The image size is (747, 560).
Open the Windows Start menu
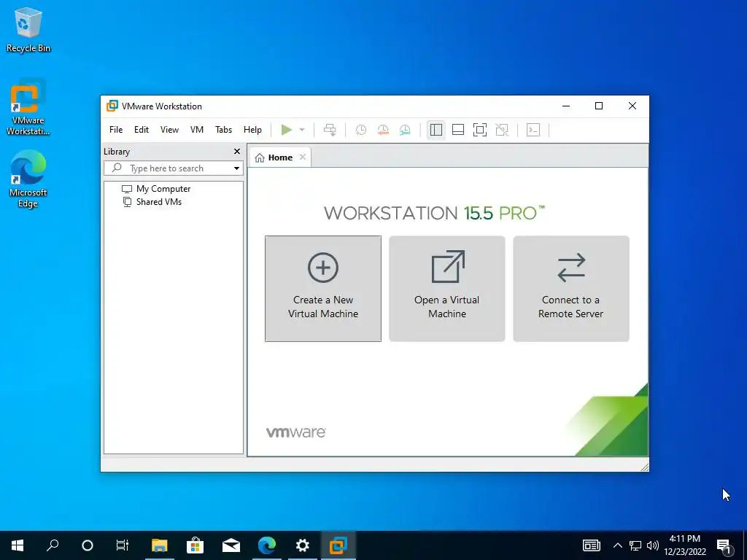point(18,545)
